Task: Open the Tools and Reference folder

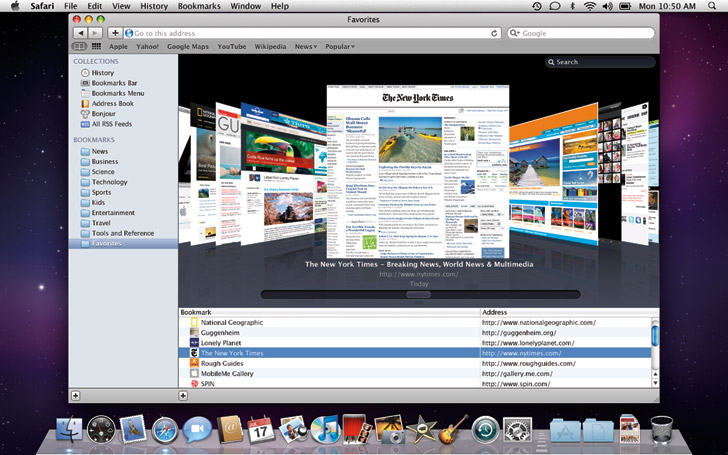Action: pos(123,233)
